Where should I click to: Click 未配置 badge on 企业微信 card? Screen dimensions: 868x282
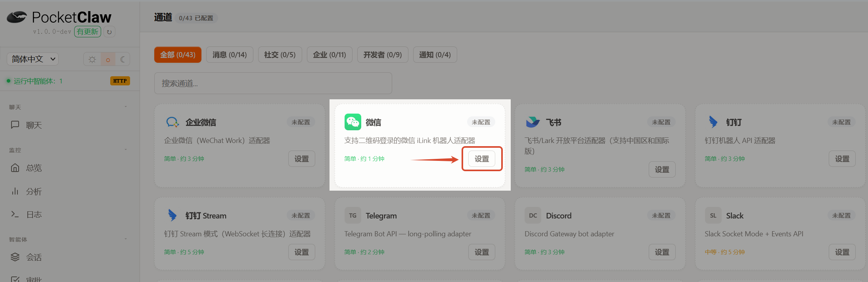coord(301,122)
